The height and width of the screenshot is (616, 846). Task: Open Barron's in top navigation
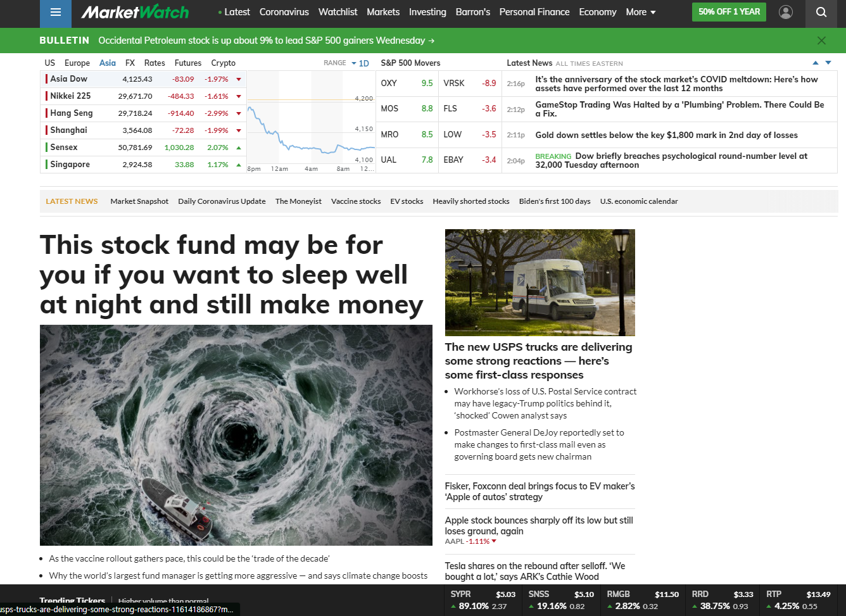473,12
